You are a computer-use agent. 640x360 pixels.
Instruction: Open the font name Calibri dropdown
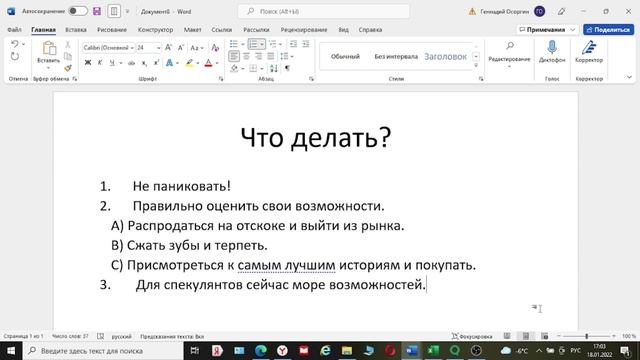pos(132,48)
